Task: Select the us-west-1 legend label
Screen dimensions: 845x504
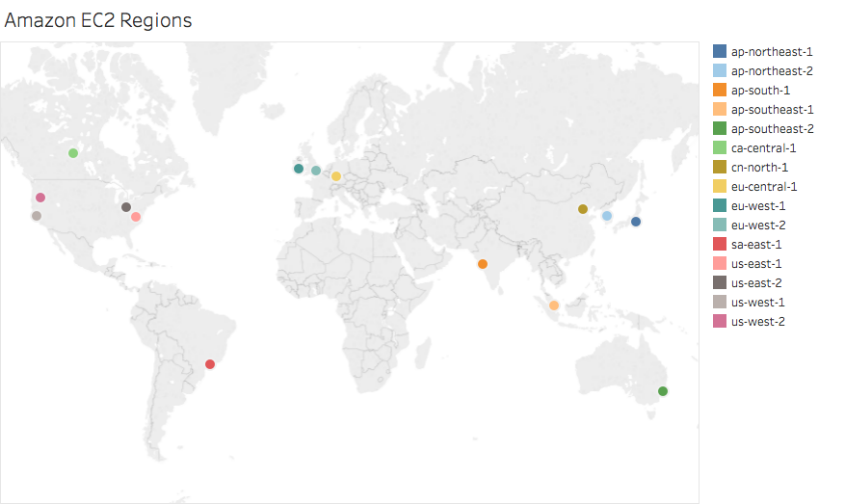Action: (757, 303)
